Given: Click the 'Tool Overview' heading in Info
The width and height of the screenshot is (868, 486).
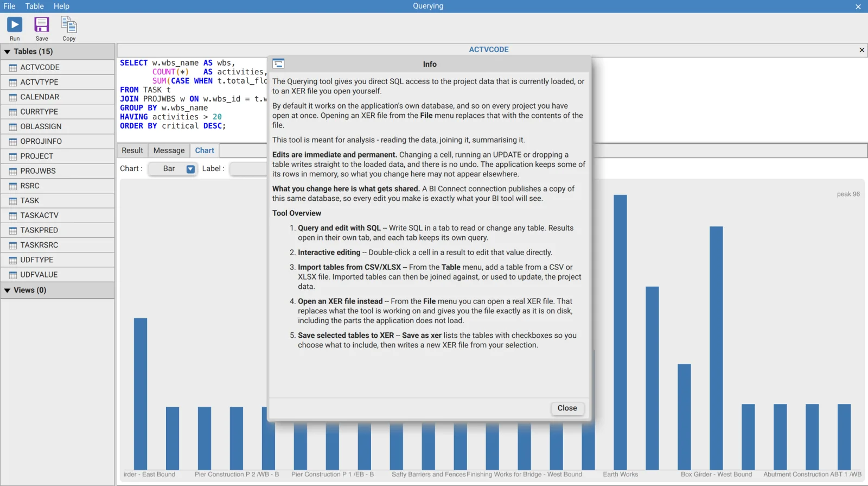Looking at the screenshot, I should (x=297, y=213).
